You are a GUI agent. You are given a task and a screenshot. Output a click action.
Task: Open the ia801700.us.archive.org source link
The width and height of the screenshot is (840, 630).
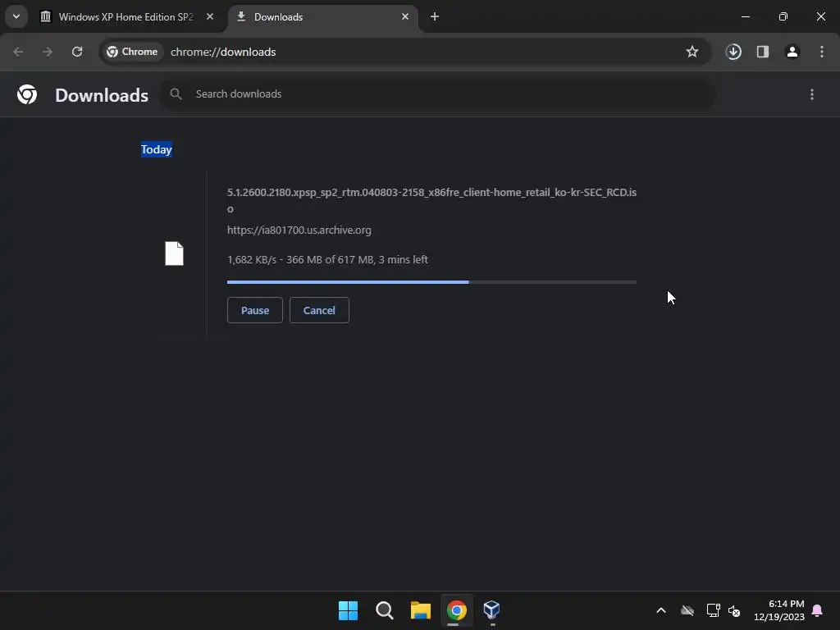(299, 231)
